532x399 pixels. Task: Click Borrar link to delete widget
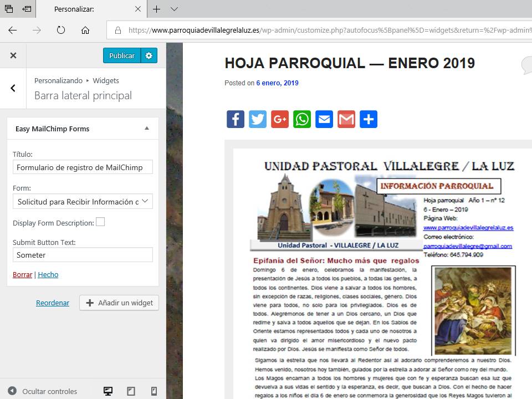coord(22,274)
